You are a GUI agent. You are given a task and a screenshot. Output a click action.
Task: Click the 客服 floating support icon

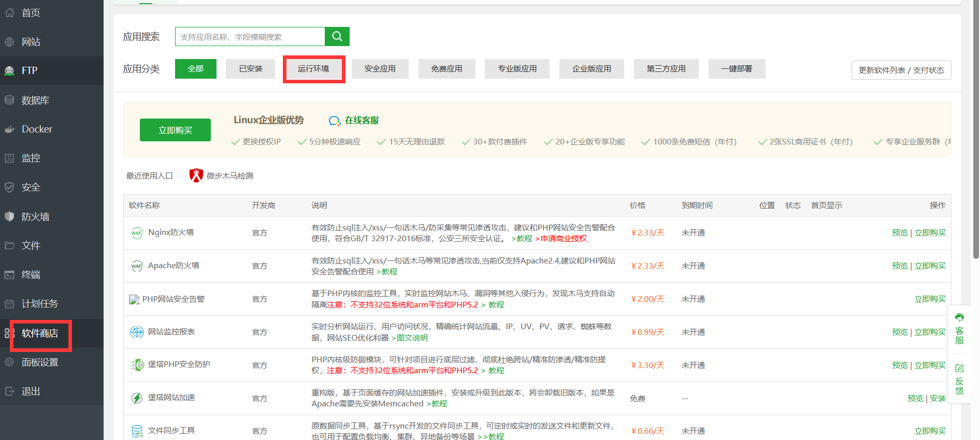(x=959, y=317)
